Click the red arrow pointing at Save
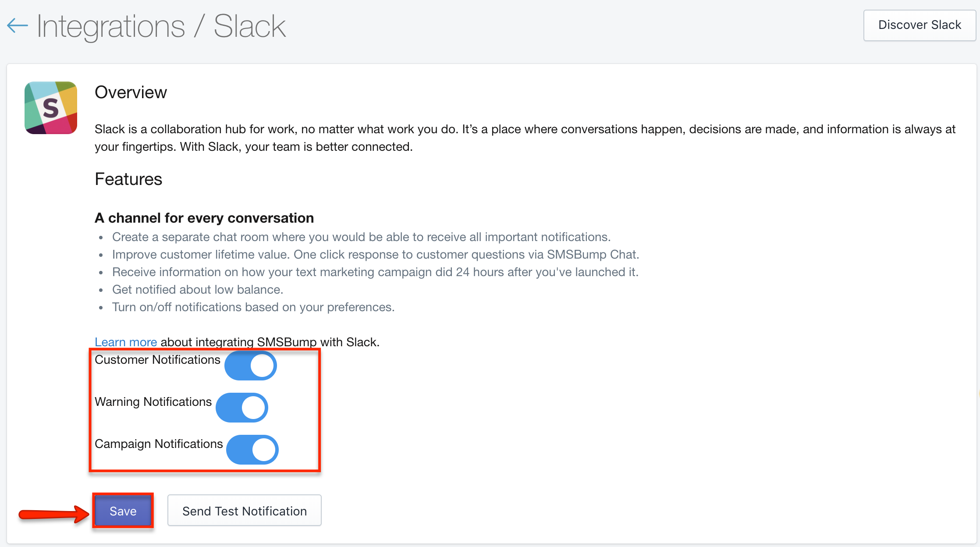980x547 pixels. pyautogui.click(x=53, y=513)
